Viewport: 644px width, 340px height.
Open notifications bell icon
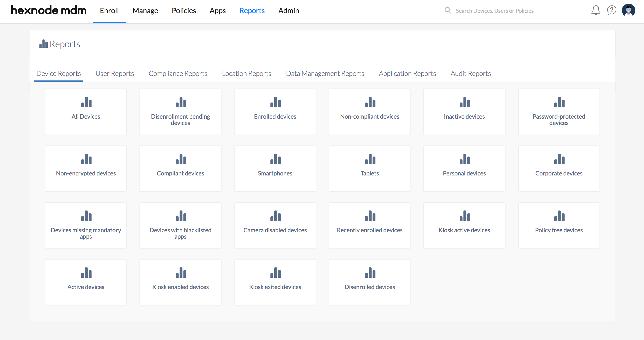tap(596, 10)
